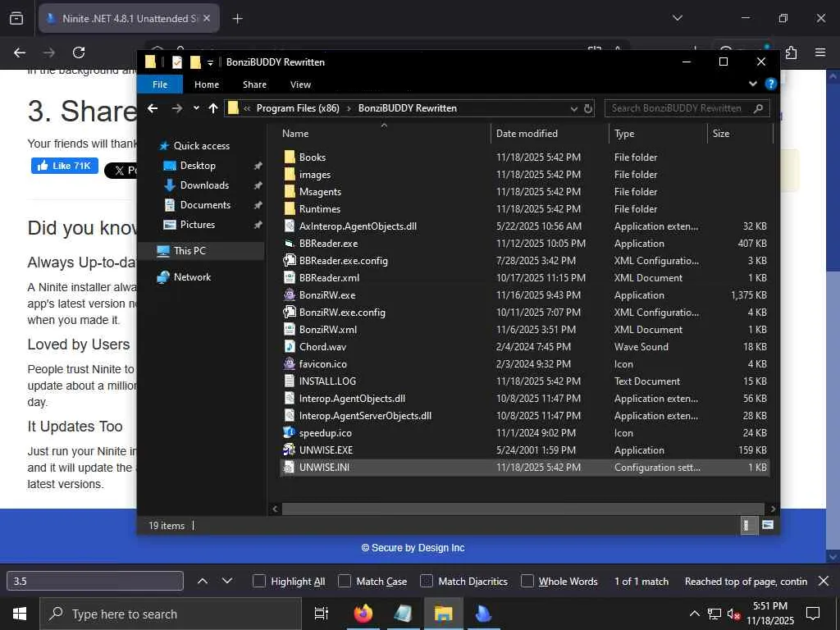This screenshot has height=630, width=840.
Task: Open the Share ribbon tab
Action: 254,84
